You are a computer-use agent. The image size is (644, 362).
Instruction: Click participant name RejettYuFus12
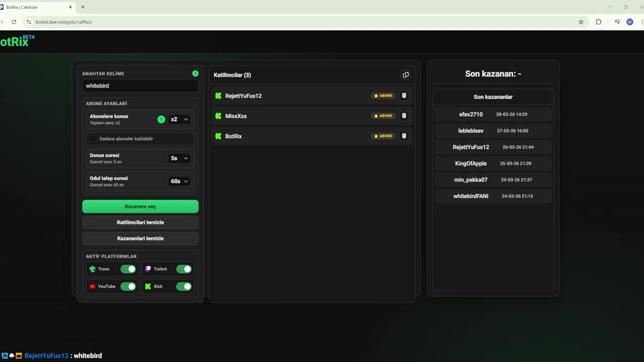coord(244,96)
